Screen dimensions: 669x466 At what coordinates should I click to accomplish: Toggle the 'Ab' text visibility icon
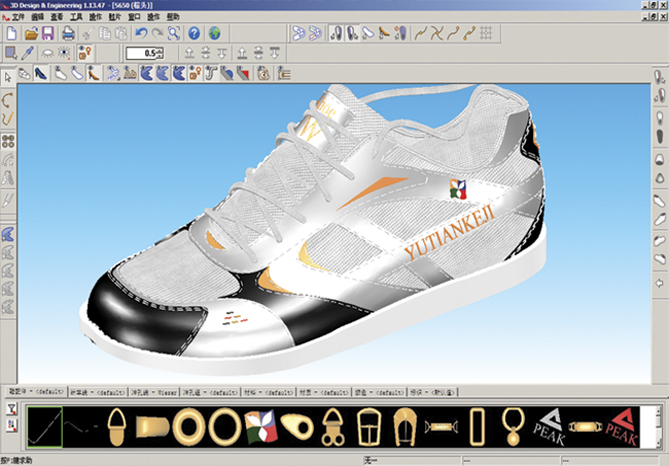pos(130,74)
